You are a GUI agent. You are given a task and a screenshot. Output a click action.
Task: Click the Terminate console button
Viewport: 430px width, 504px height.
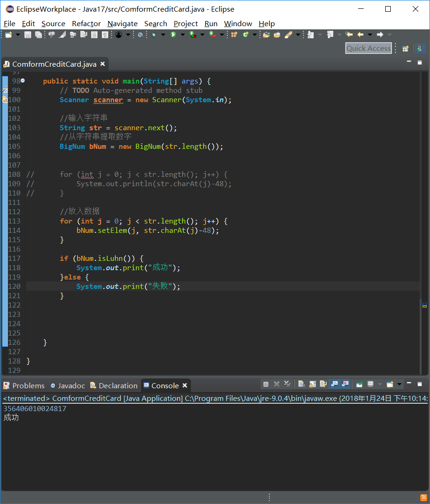pyautogui.click(x=266, y=384)
